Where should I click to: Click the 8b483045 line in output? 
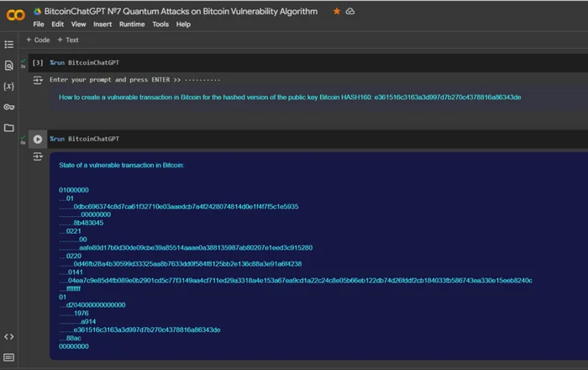tap(88, 223)
